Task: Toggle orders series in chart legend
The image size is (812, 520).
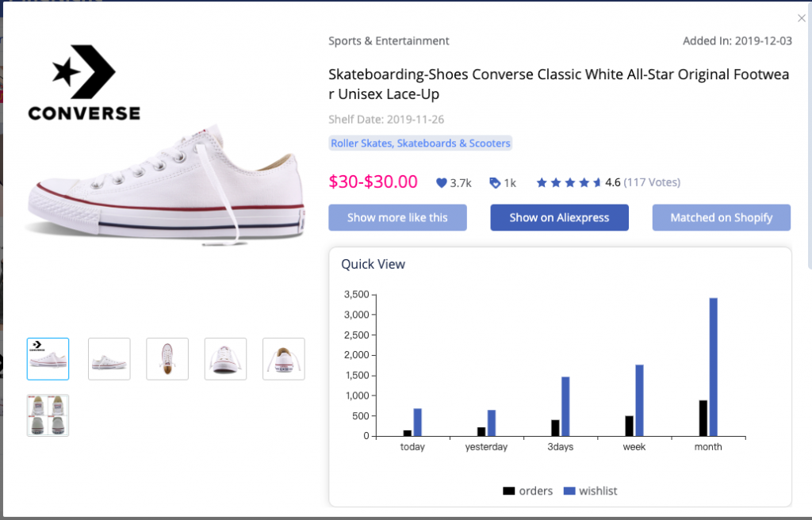Action: coord(527,491)
